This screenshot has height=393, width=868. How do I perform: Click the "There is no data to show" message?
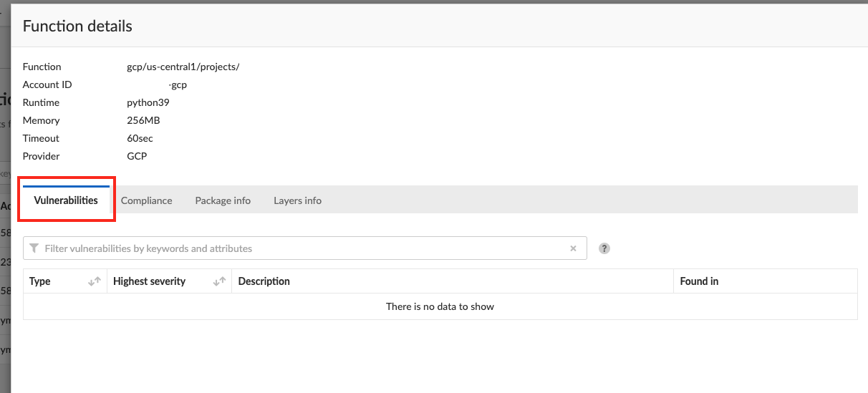tap(440, 306)
